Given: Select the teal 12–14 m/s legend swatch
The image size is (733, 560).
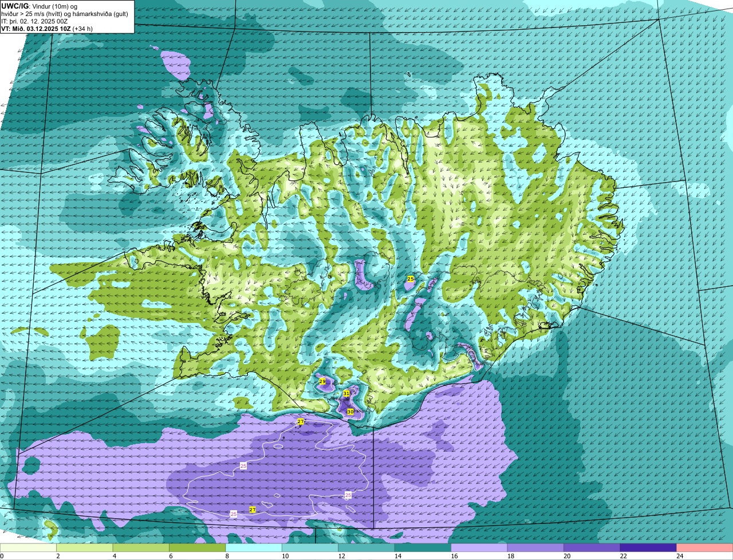Looking at the screenshot, I should (x=366, y=548).
